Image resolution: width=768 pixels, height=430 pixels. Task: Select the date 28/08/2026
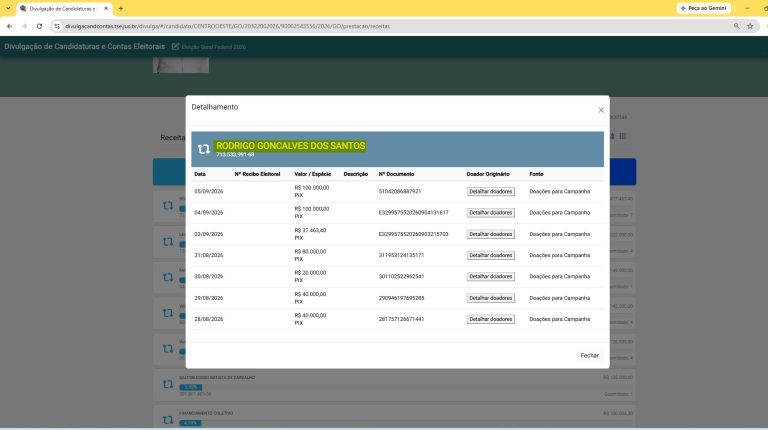(x=209, y=319)
